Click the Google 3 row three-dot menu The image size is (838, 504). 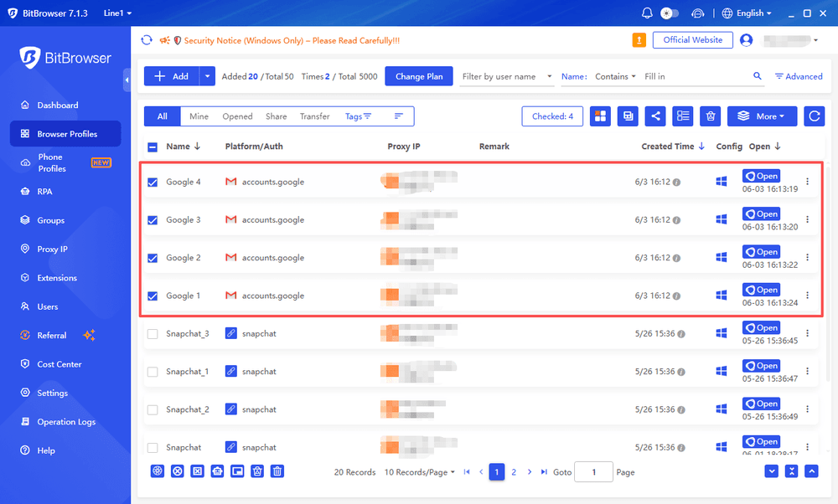[807, 219]
